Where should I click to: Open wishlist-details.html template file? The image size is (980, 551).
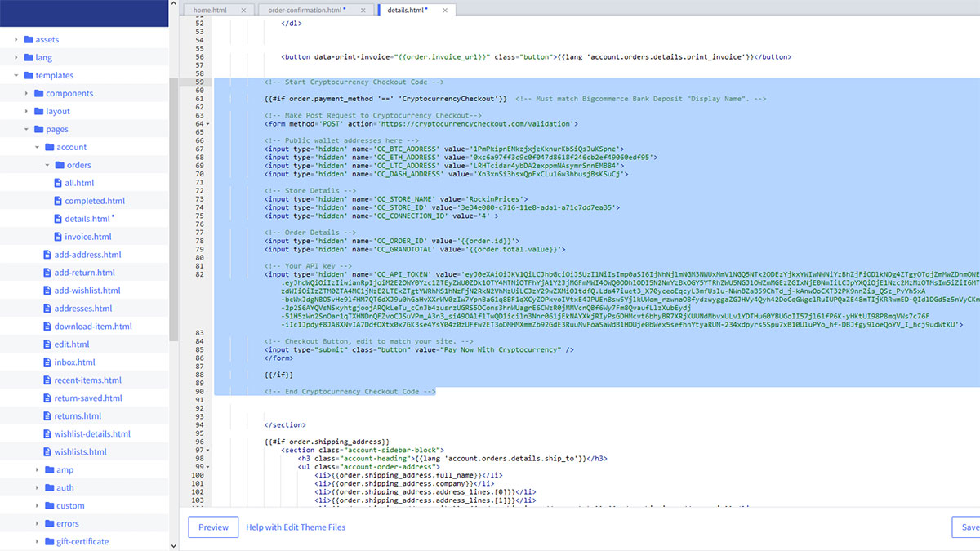92,434
